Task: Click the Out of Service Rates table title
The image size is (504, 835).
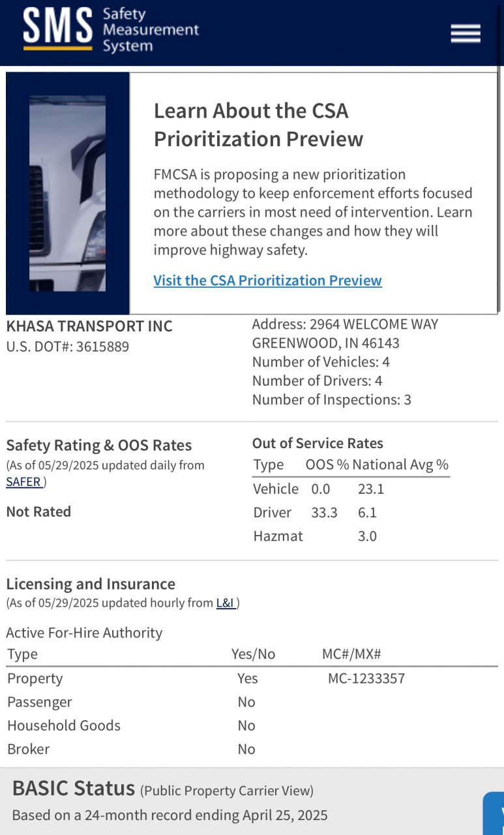Action: pyautogui.click(x=318, y=444)
